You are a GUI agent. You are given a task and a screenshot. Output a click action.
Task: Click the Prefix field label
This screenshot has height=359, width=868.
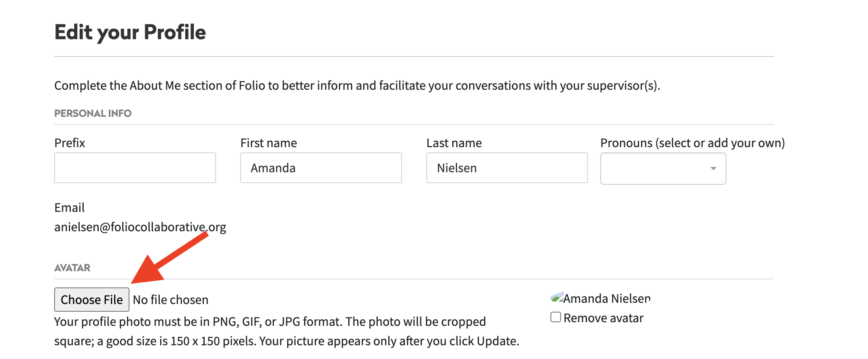70,143
